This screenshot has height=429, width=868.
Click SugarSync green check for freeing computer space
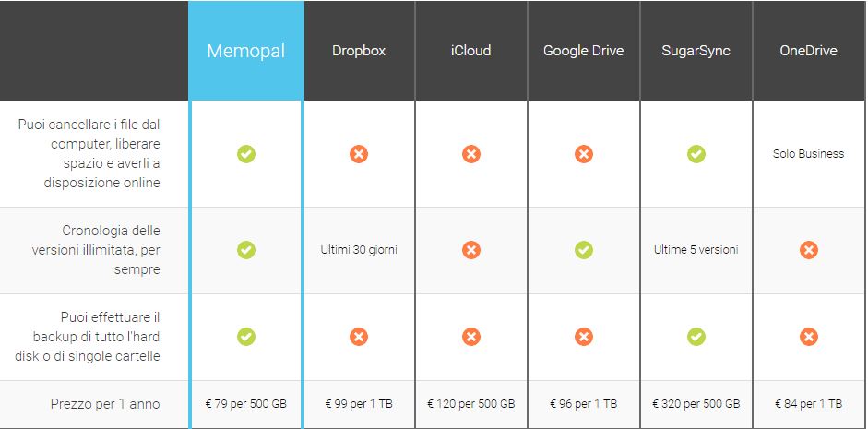coord(696,154)
